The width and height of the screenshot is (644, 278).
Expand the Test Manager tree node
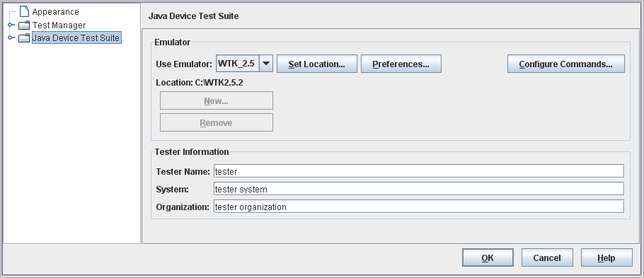(11, 25)
